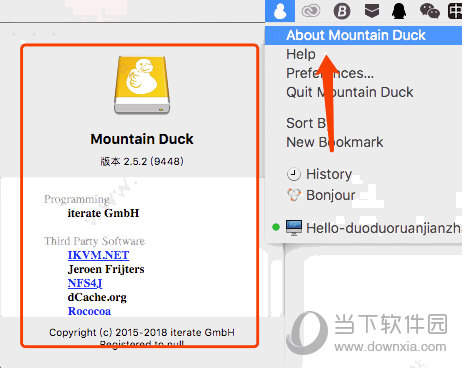
Task: Click the Jeroen Frijters credit text
Action: click(x=106, y=269)
